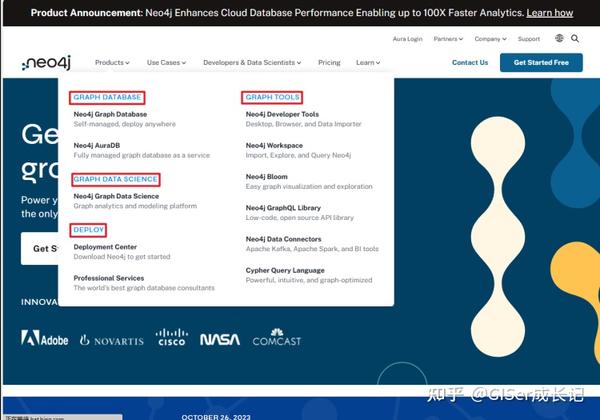600x420 pixels.
Task: Click the Novartis logo
Action: pyautogui.click(x=111, y=340)
